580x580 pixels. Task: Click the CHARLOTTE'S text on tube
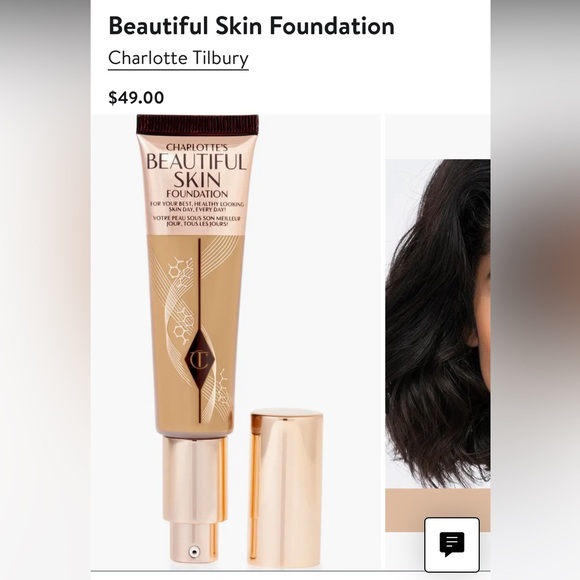click(x=197, y=147)
